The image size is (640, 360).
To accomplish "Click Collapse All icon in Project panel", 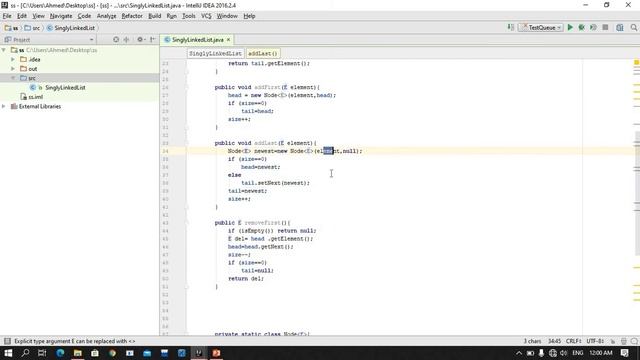I will pyautogui.click(x=127, y=40).
